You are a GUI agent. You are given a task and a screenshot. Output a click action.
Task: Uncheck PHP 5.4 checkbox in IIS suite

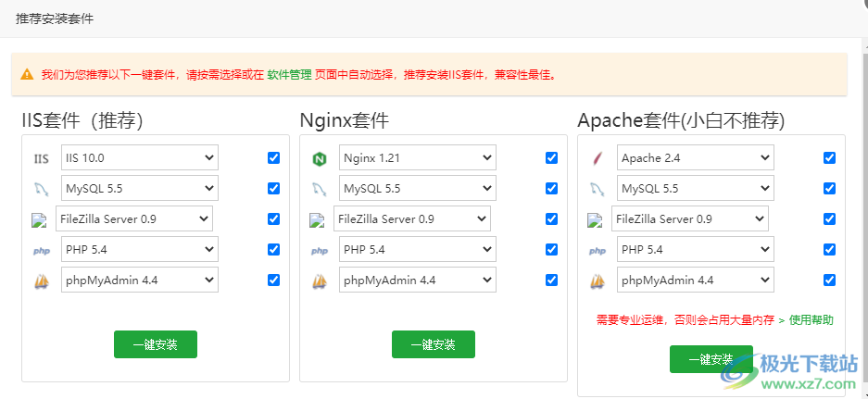tap(273, 249)
